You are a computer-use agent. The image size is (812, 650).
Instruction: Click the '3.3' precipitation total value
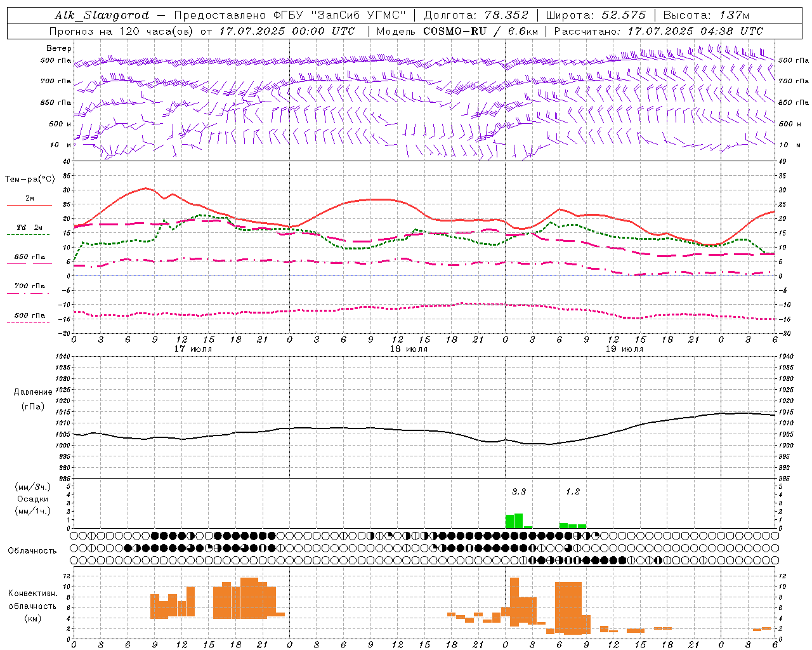519,491
